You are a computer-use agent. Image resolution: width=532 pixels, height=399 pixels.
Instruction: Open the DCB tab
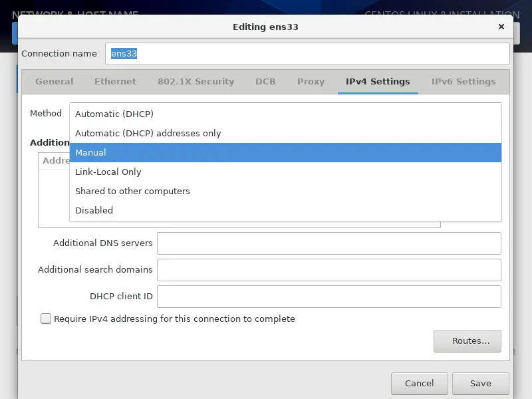tap(265, 81)
